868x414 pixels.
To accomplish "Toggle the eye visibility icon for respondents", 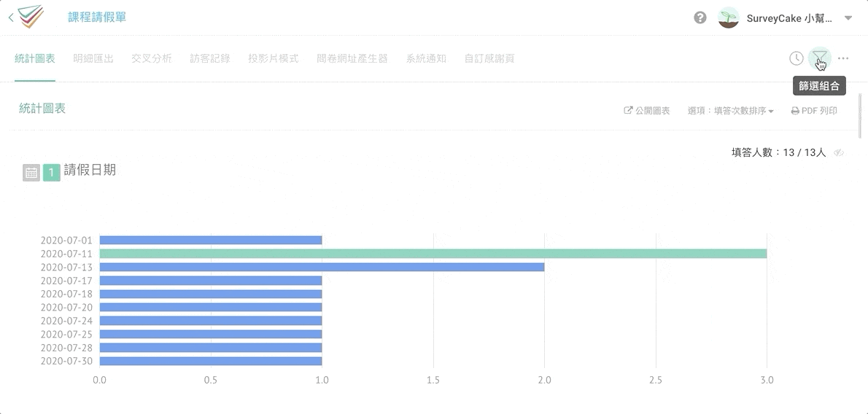I will 839,153.
